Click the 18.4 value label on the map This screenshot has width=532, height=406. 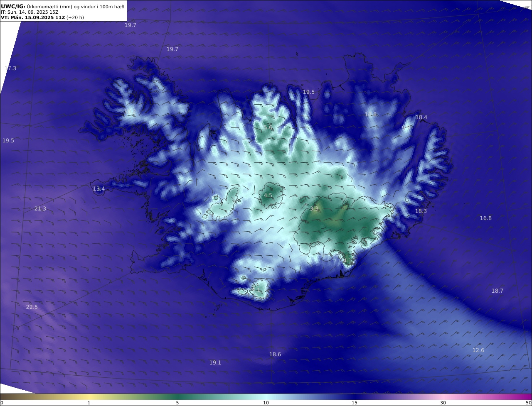coord(421,117)
